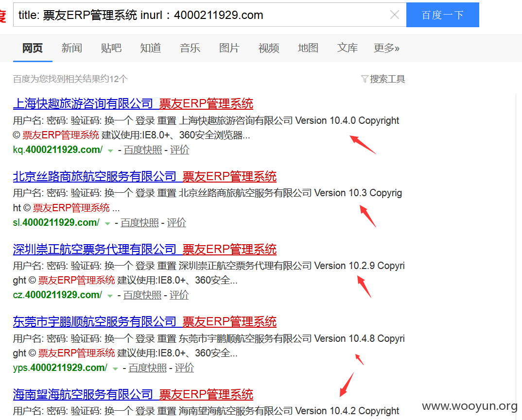Click 评价 for cz.4000211929.com result
Viewport: 522px width, 420px height.
coord(179,295)
